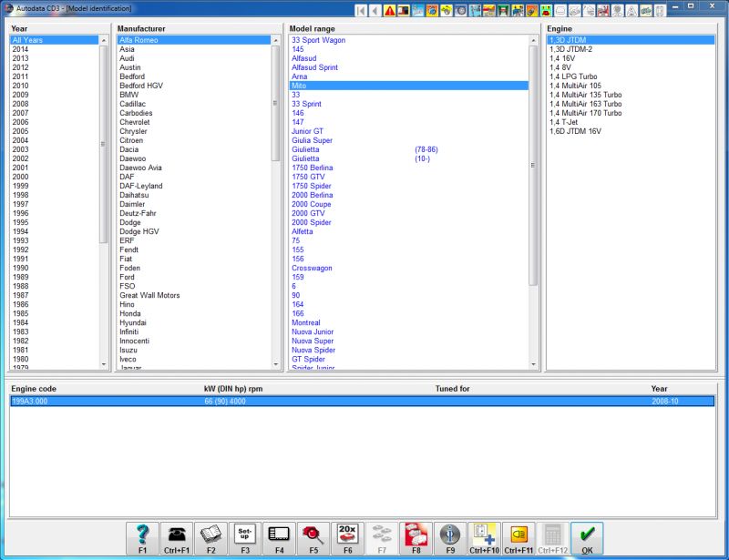The height and width of the screenshot is (560, 729).
Task: Click the wheel and tyre toolbar icon
Action: point(461,10)
